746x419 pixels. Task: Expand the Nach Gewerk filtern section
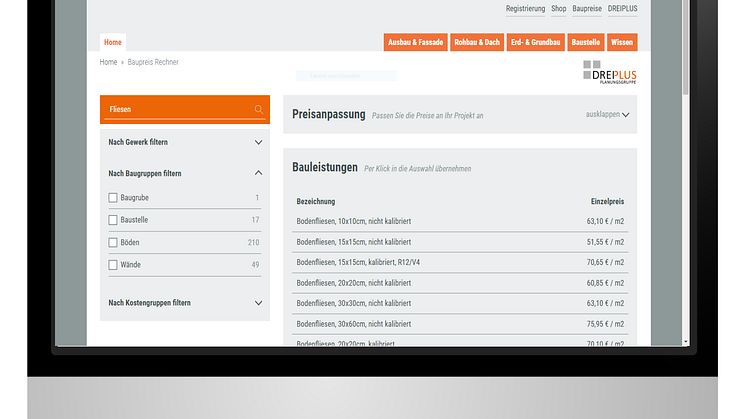pyautogui.click(x=258, y=143)
